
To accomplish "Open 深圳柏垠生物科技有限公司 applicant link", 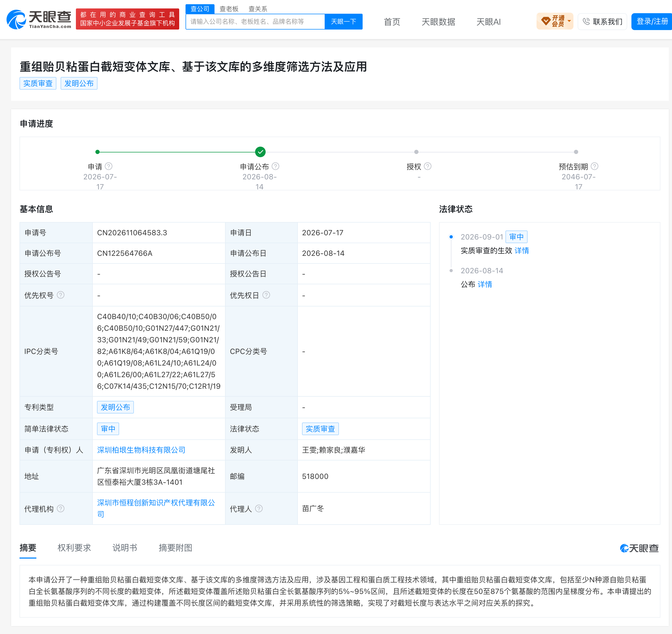I will pos(141,450).
